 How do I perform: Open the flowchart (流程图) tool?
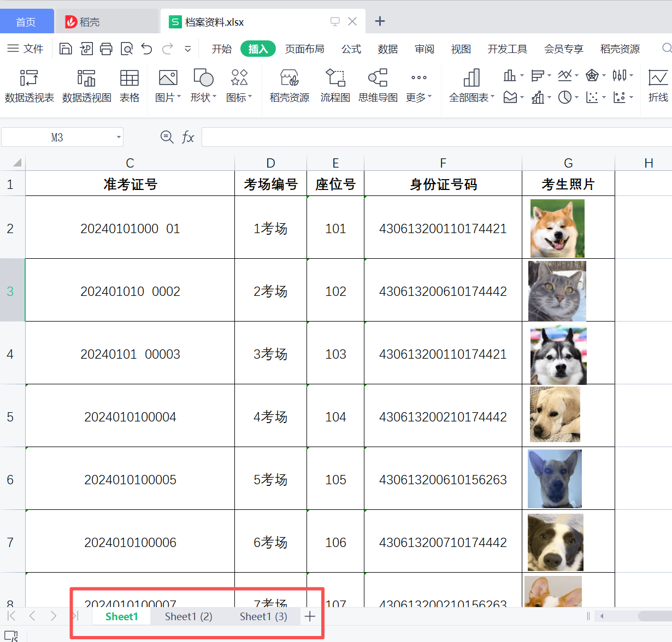335,79
